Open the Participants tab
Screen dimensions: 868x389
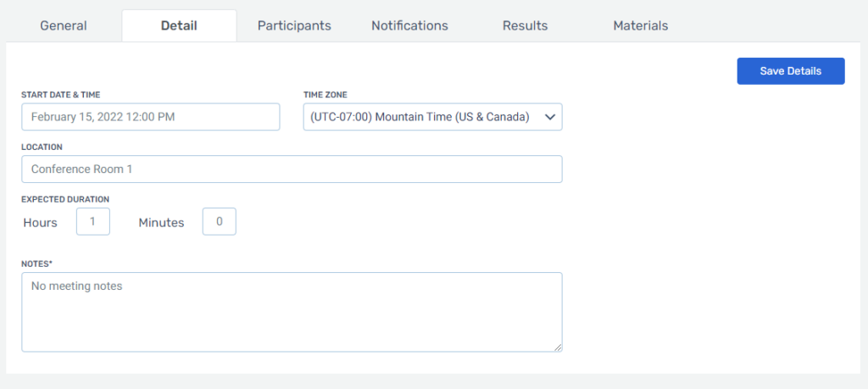point(294,25)
